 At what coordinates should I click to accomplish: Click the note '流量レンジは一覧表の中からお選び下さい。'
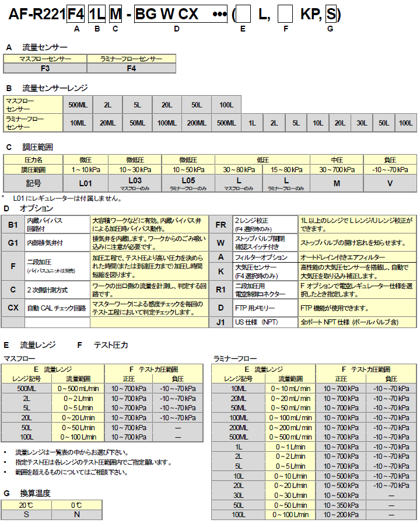click(72, 452)
